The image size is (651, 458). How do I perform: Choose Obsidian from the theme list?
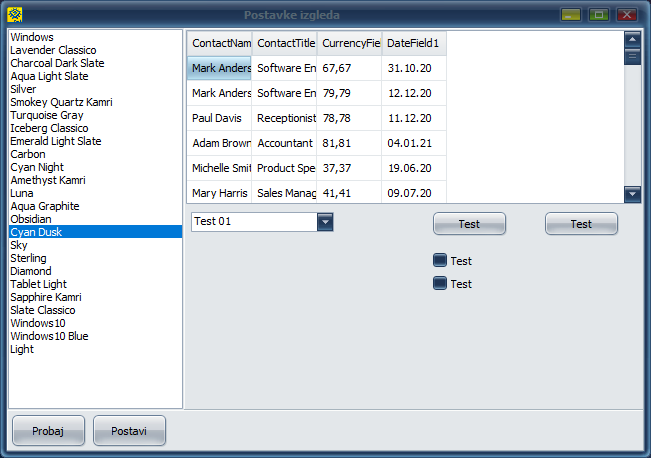point(31,219)
